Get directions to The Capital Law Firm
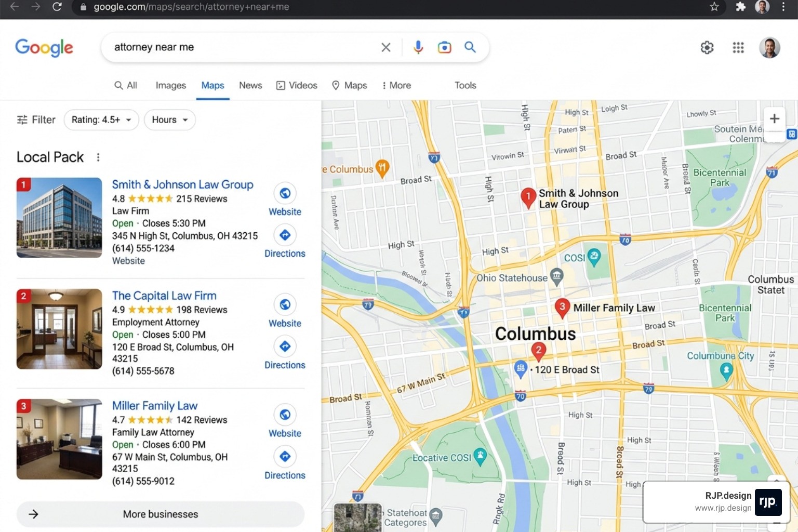 tap(285, 346)
